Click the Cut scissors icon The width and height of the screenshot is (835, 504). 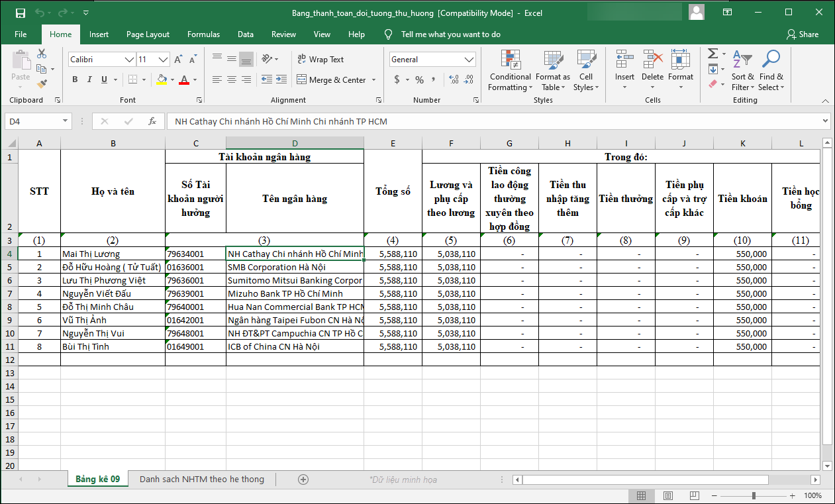[x=42, y=54]
